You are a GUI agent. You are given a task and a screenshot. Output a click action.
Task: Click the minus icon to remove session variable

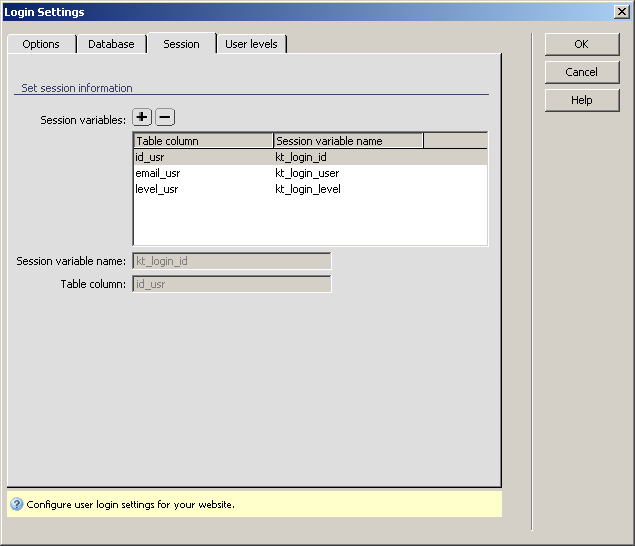[x=165, y=118]
